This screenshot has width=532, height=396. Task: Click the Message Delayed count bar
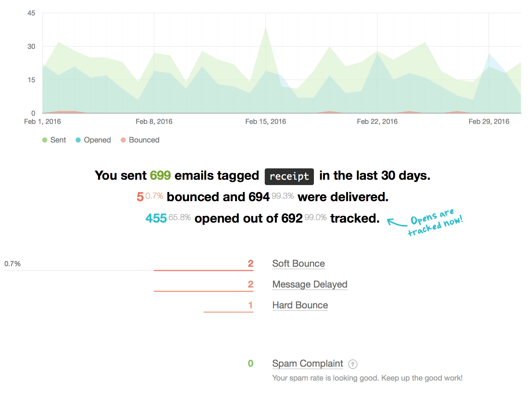coord(203,291)
